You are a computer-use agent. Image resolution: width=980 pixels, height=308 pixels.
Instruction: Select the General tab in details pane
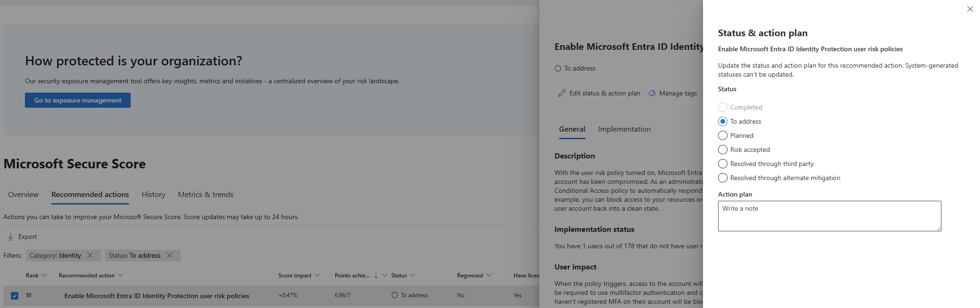[x=572, y=129]
